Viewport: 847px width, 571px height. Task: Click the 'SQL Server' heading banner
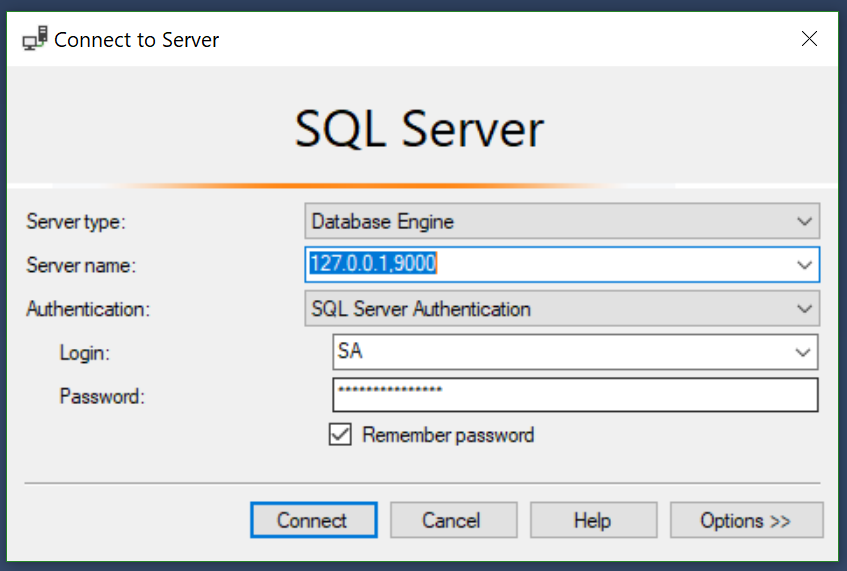419,129
